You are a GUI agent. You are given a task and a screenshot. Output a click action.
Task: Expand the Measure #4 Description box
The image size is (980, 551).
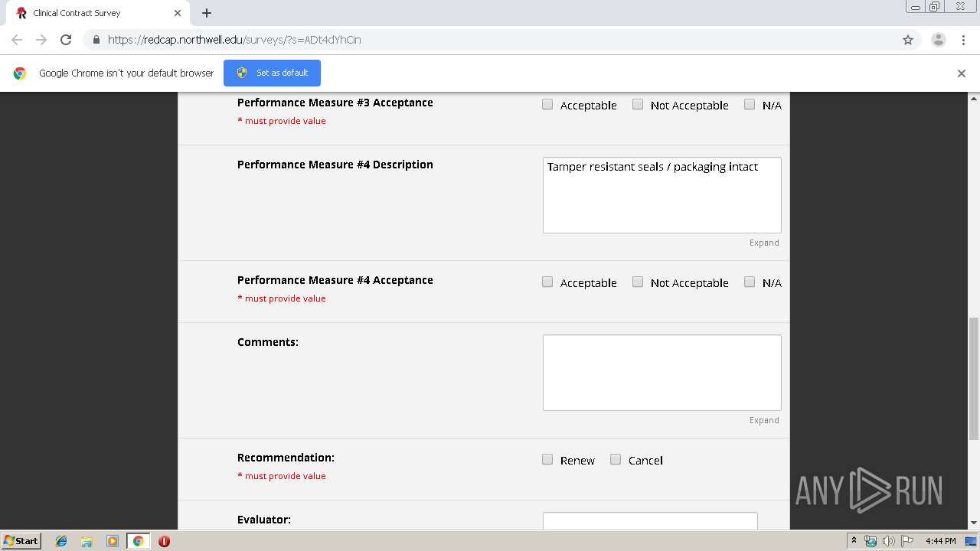click(x=764, y=243)
